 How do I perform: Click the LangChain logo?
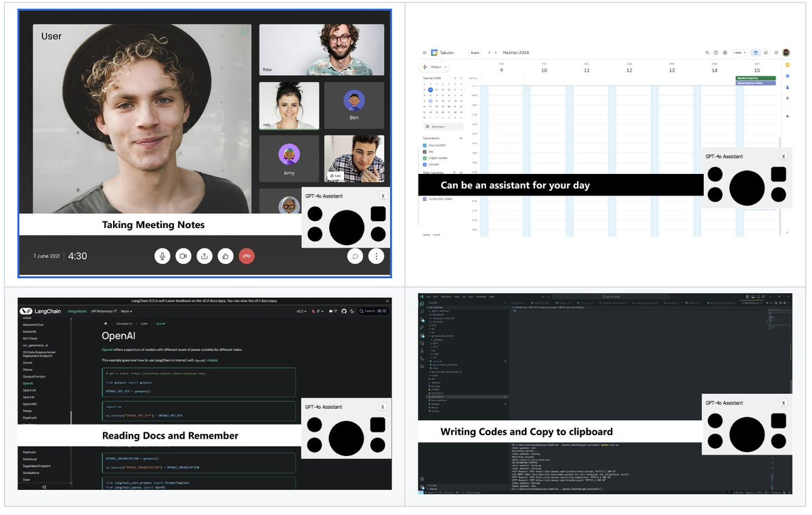41,311
